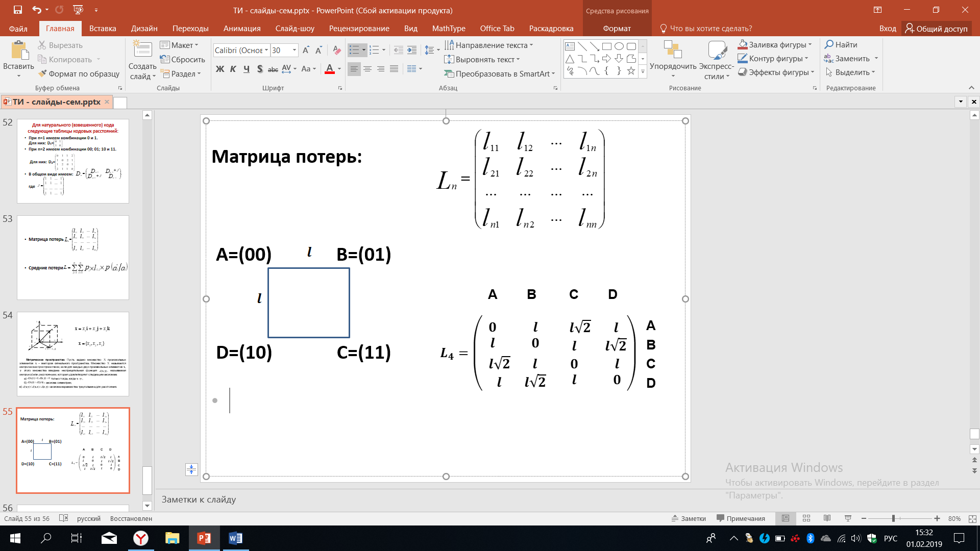The height and width of the screenshot is (551, 980).
Task: Open font color red swatch button
Action: click(x=330, y=69)
